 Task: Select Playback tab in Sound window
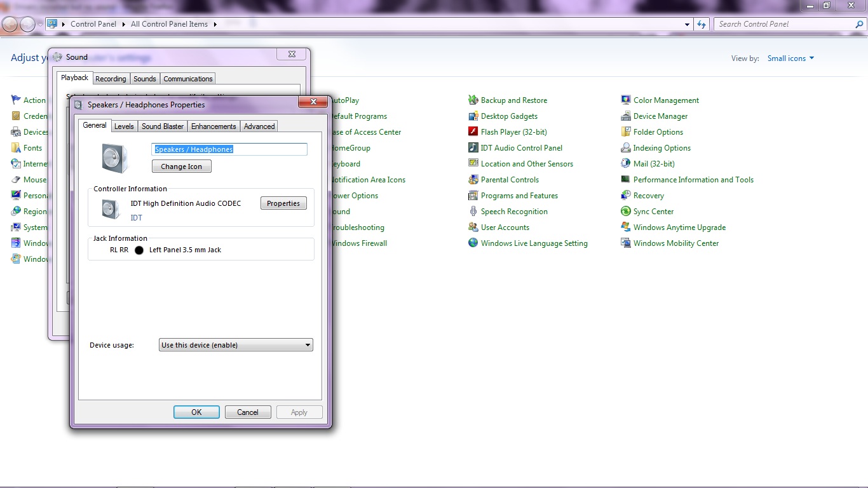74,78
